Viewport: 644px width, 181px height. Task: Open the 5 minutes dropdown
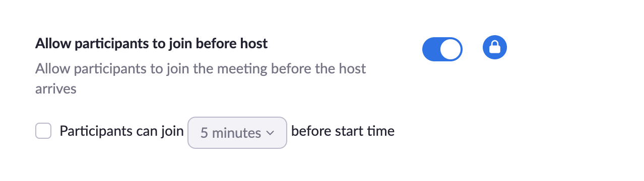237,133
